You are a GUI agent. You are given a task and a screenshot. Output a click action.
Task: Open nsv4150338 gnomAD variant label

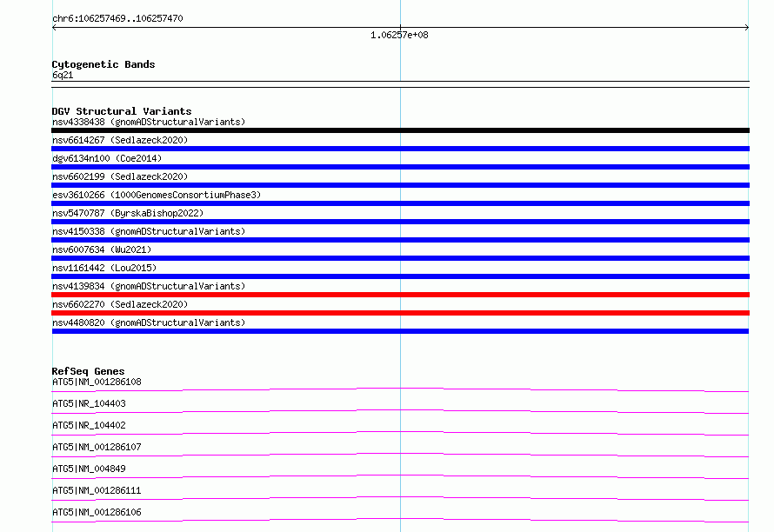pos(149,231)
